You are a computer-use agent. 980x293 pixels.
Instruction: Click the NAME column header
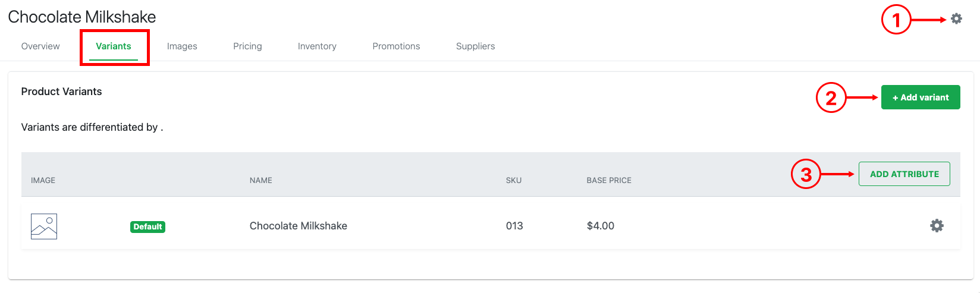click(x=261, y=180)
